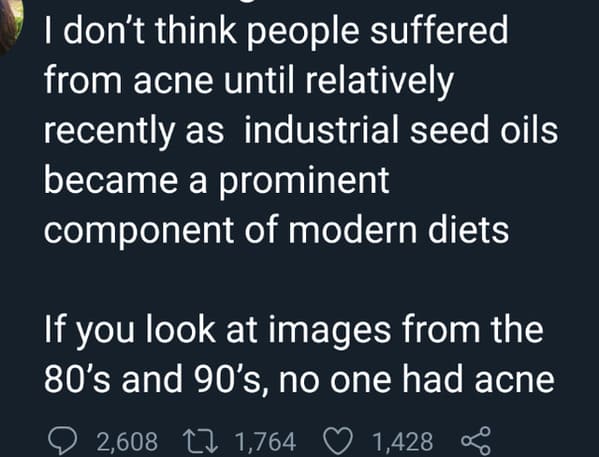Click the line "I don't think people suffered"
The width and height of the screenshot is (599, 457).
click(276, 31)
